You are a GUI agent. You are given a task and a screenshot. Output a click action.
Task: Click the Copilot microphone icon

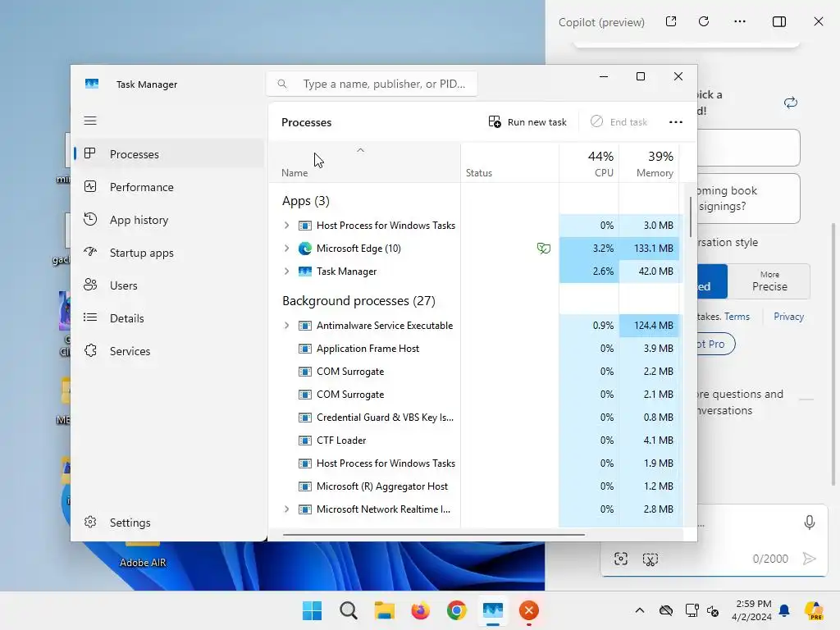(809, 523)
